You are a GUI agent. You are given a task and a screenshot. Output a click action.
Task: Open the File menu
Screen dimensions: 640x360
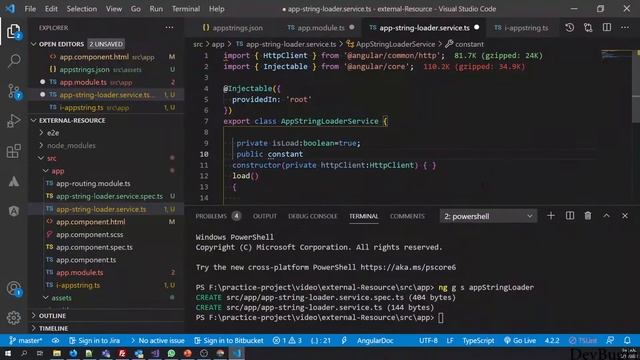(x=30, y=9)
